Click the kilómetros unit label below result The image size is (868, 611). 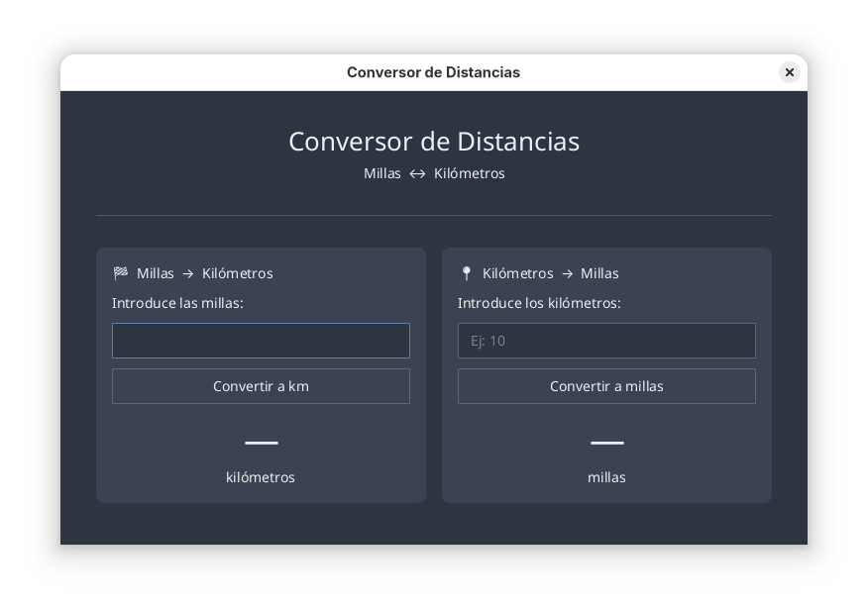click(x=261, y=477)
